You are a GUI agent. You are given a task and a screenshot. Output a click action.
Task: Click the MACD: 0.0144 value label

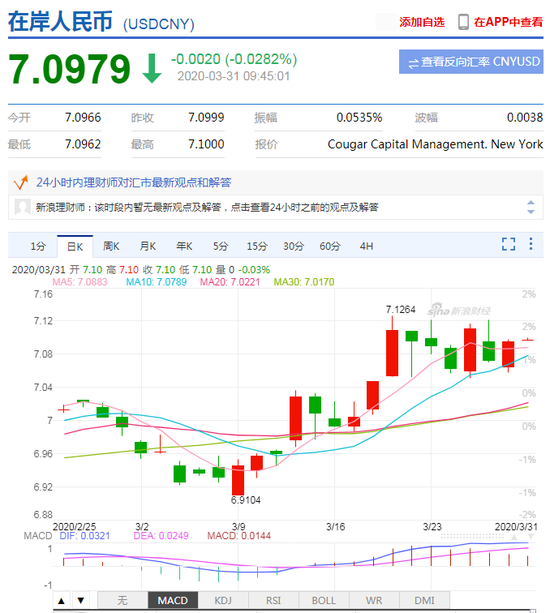(x=239, y=536)
